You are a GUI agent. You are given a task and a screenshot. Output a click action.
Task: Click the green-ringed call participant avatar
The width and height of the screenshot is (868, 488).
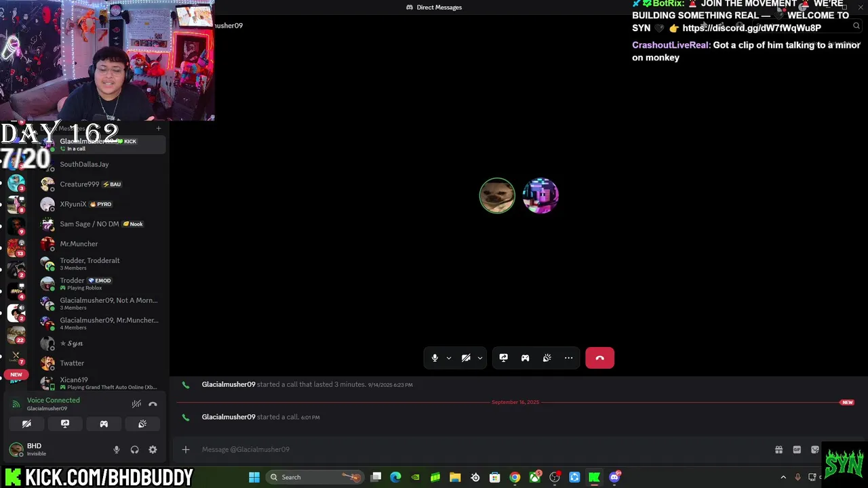click(497, 196)
